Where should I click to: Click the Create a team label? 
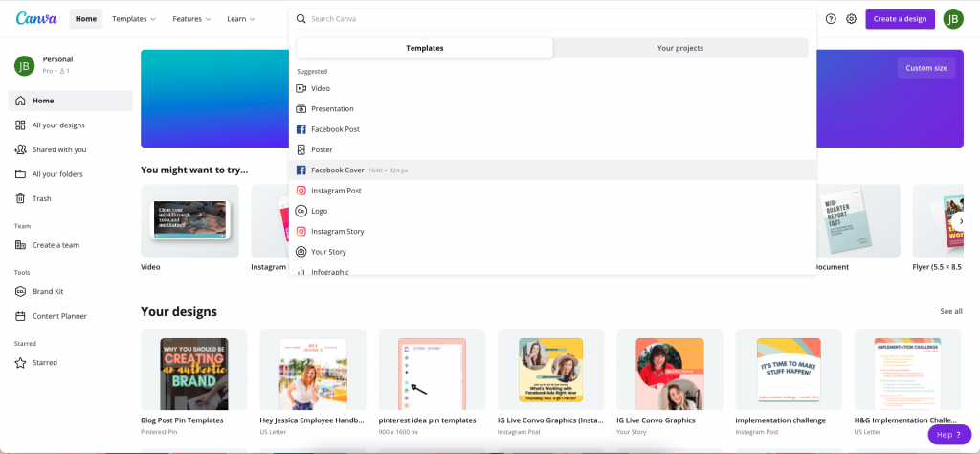pos(56,245)
